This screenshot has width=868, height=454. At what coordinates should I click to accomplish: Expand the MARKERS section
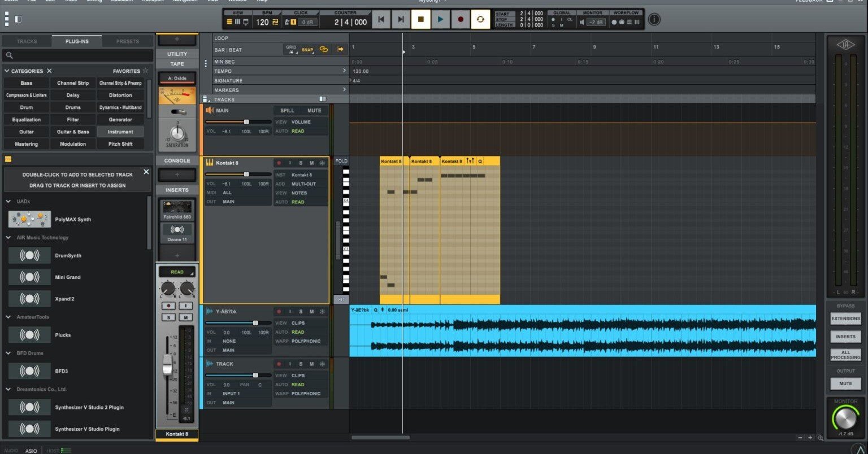pyautogui.click(x=344, y=89)
